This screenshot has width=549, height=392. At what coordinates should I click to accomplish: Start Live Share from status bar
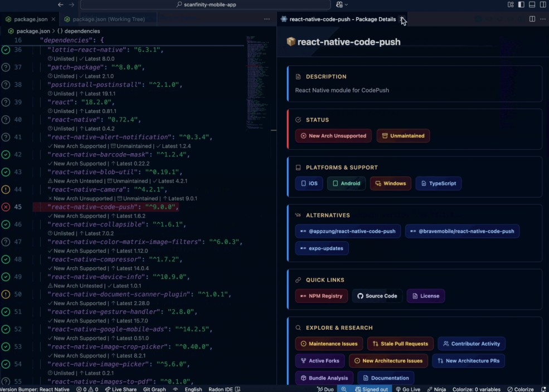coord(121,389)
